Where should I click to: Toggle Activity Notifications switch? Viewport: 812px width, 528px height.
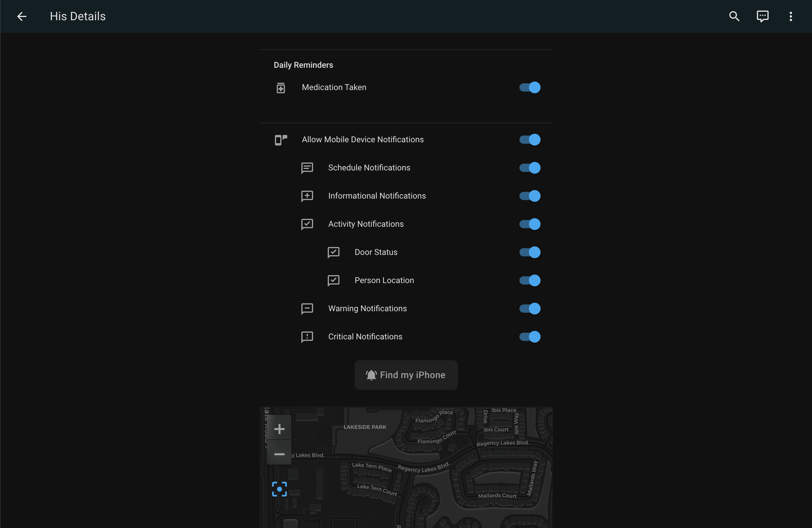[x=529, y=224]
